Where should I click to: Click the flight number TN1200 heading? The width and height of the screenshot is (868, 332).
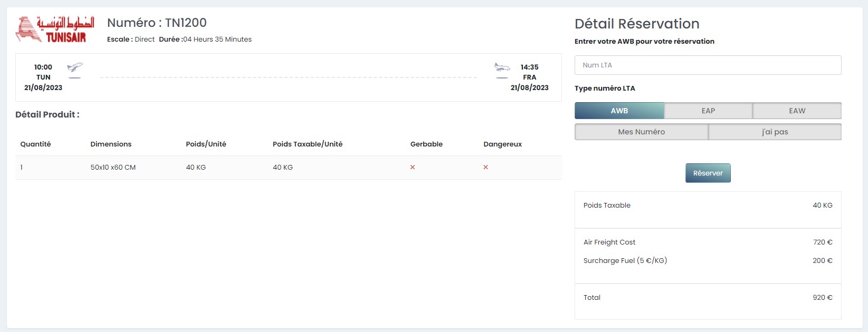pos(157,23)
